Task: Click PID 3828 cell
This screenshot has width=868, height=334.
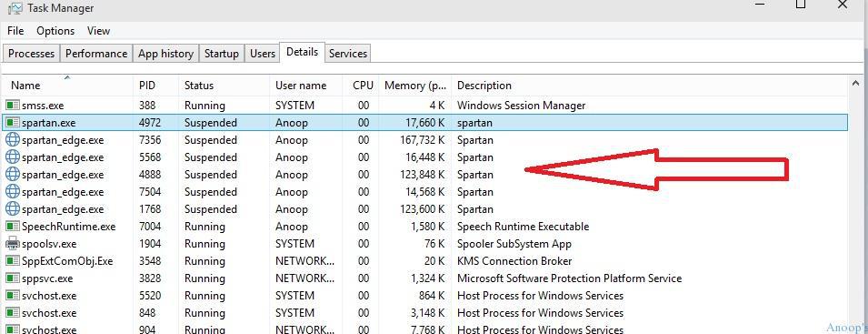Action: click(150, 278)
